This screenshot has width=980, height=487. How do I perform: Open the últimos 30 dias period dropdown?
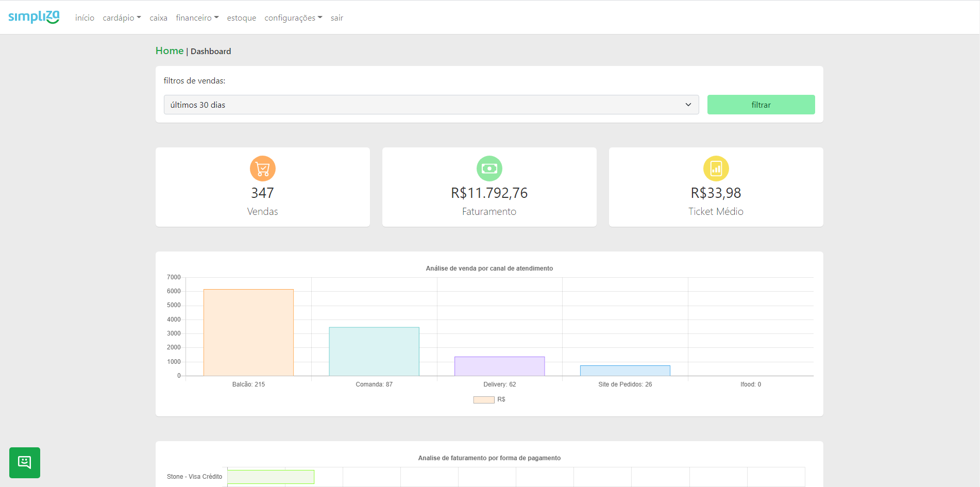(431, 105)
